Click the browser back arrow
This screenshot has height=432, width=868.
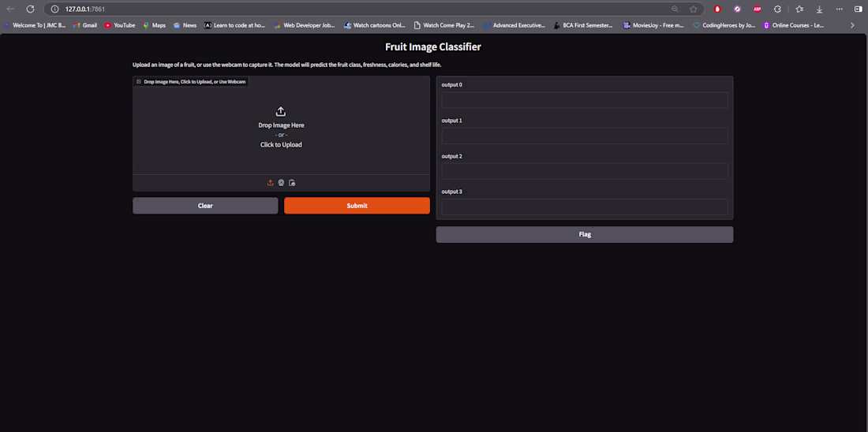point(10,9)
